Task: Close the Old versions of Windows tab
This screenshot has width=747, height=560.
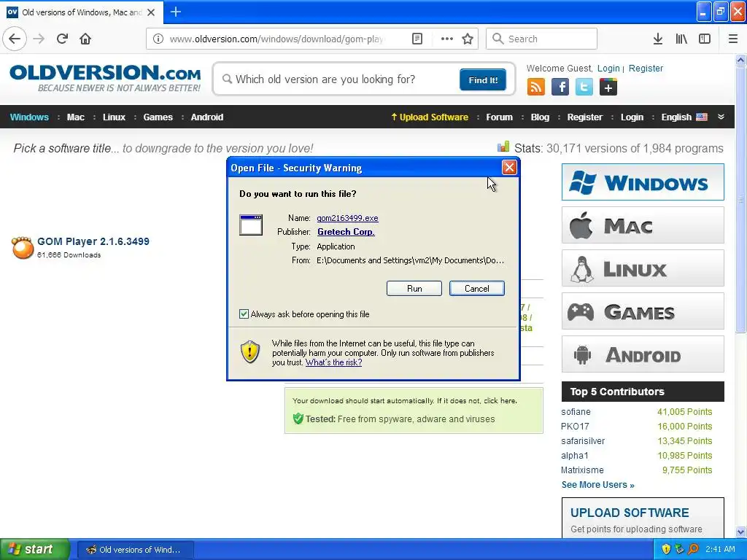Action: point(151,12)
